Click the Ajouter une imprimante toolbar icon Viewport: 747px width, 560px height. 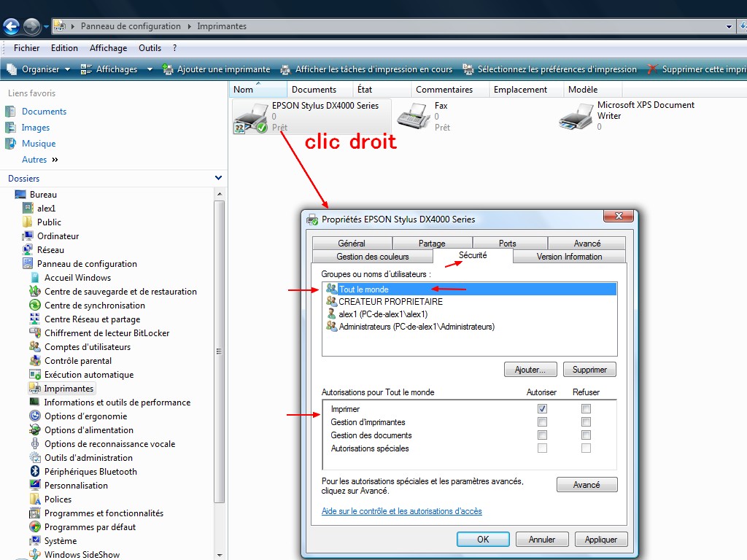(168, 69)
